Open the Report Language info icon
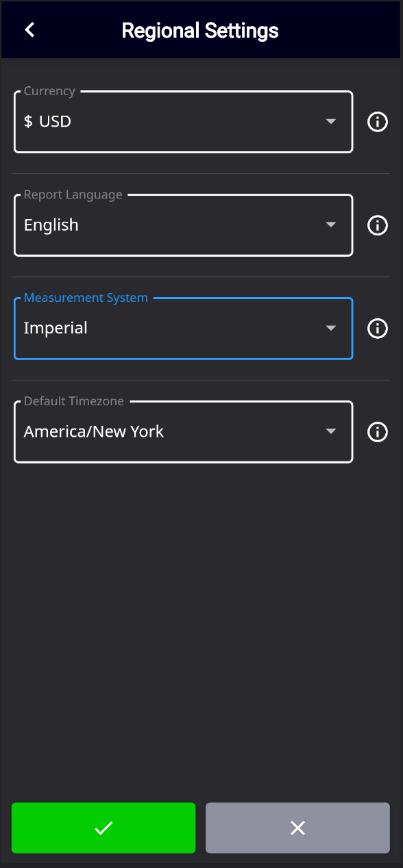This screenshot has width=403, height=868. point(378,225)
